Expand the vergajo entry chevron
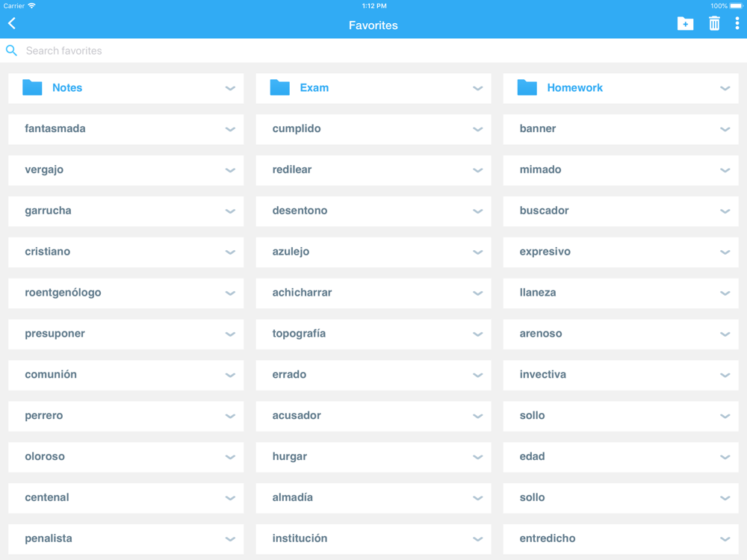The width and height of the screenshot is (747, 560). 230,170
